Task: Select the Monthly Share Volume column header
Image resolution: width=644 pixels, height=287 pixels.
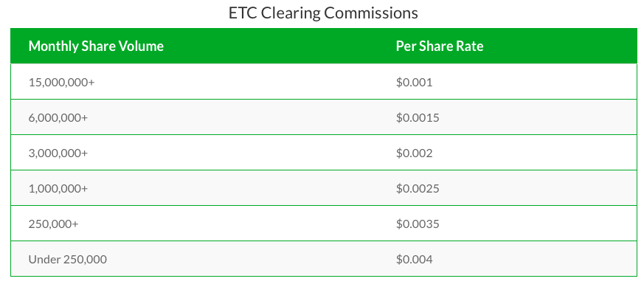Action: pos(96,46)
